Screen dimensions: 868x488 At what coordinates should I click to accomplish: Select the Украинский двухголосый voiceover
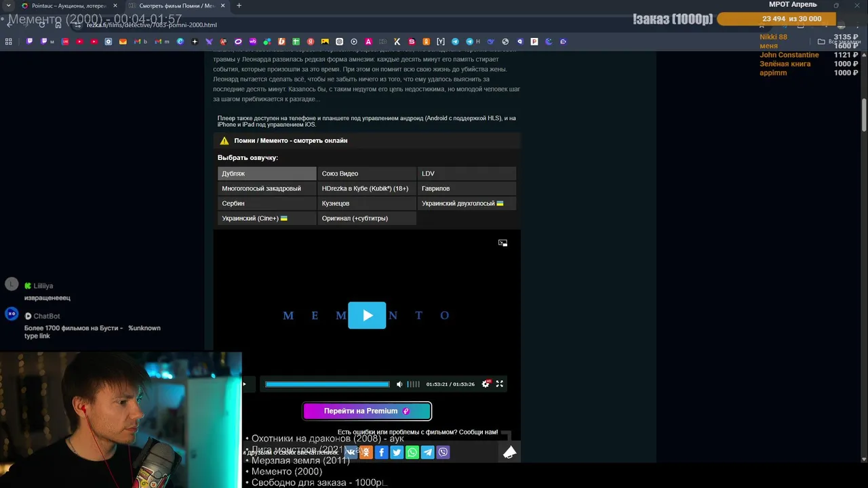[467, 203]
